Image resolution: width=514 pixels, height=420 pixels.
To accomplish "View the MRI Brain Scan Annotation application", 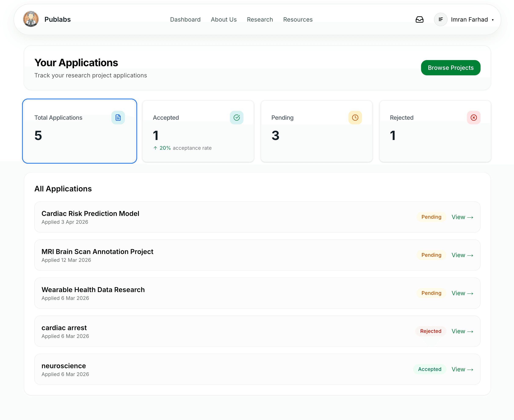I will tap(462, 255).
